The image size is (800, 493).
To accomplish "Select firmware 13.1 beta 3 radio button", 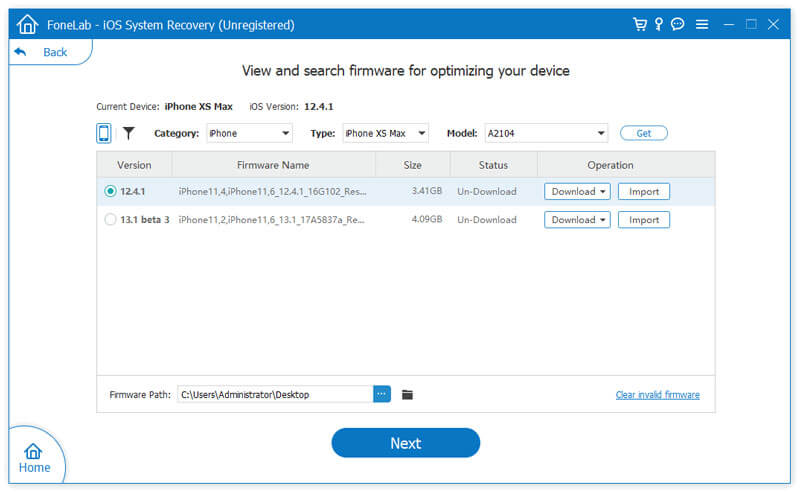I will (x=110, y=219).
